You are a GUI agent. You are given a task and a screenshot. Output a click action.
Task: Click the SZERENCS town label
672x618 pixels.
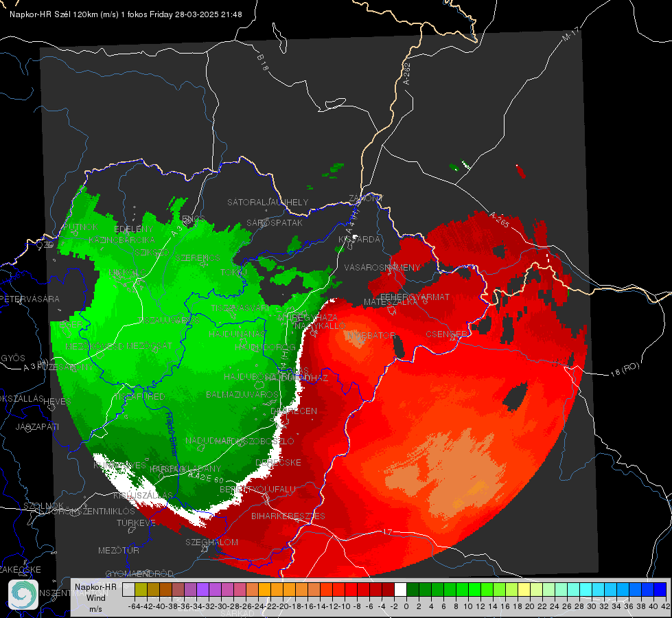click(x=197, y=257)
